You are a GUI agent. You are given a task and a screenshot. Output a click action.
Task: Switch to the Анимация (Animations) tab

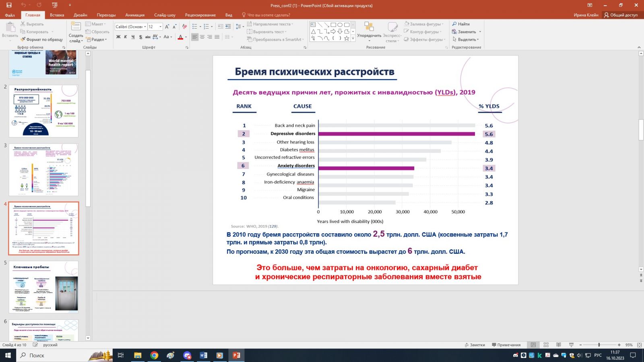(x=135, y=15)
